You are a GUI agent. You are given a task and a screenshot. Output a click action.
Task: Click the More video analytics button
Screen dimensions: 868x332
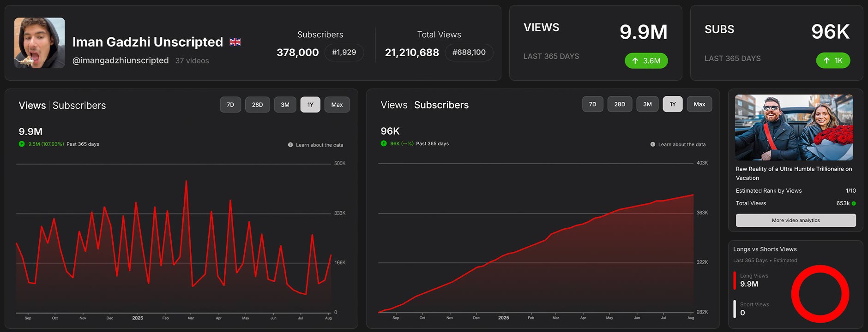point(796,220)
